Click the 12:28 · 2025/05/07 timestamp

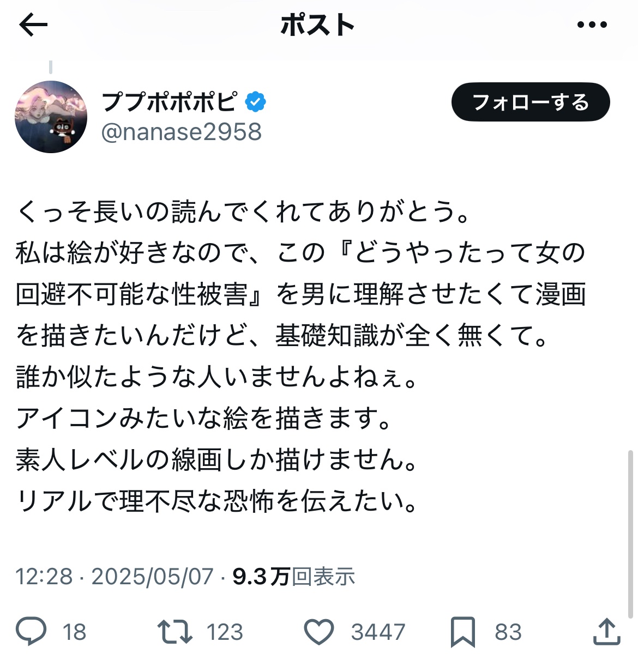[114, 576]
